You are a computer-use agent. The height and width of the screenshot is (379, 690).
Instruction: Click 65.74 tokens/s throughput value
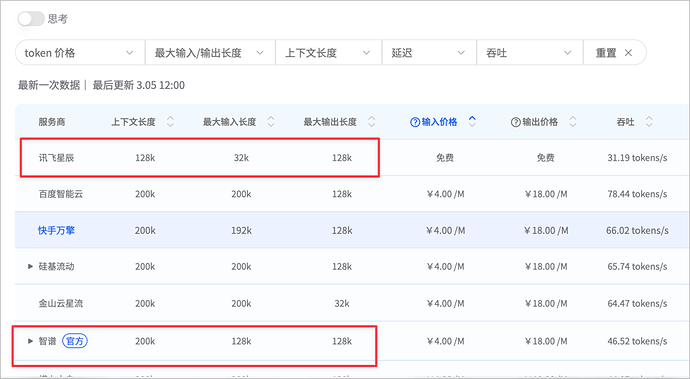[637, 267]
